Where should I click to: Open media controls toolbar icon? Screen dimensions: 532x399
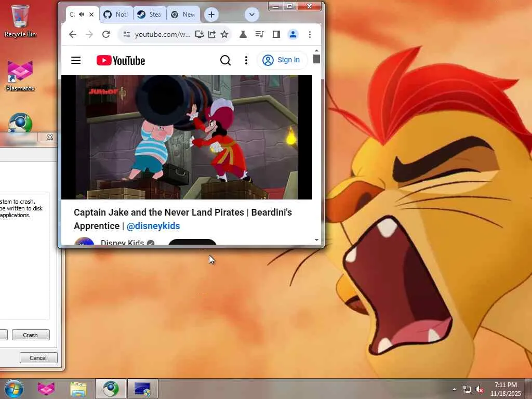click(x=260, y=34)
